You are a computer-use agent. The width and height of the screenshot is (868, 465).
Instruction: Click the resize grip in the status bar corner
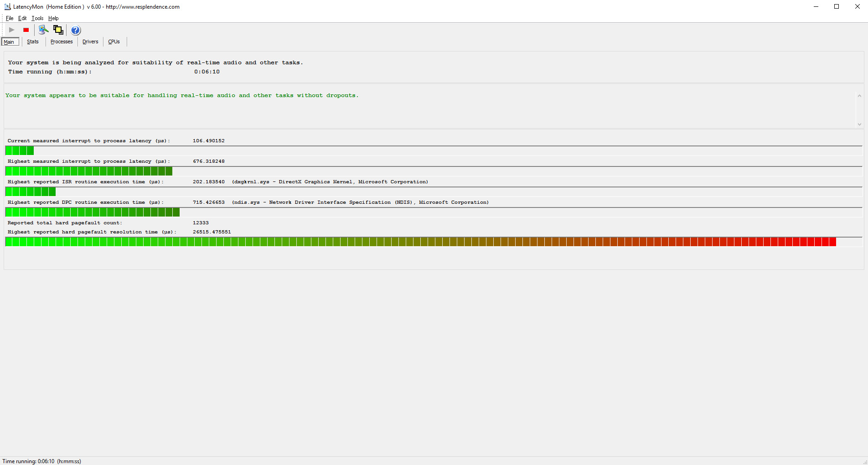tap(865, 462)
